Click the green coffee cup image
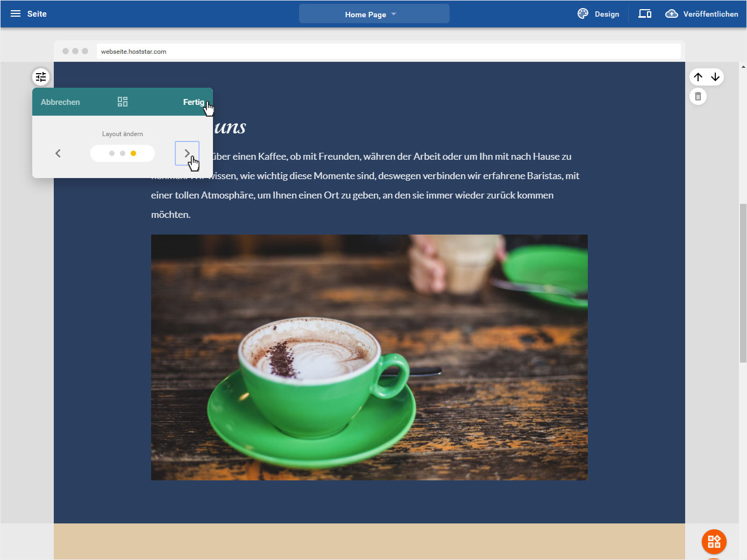The image size is (747, 560). click(x=369, y=357)
